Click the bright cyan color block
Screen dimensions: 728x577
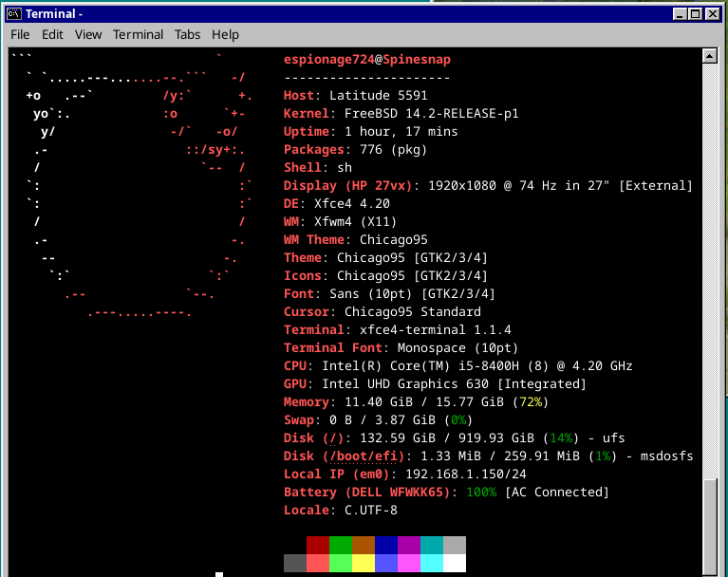click(x=432, y=563)
